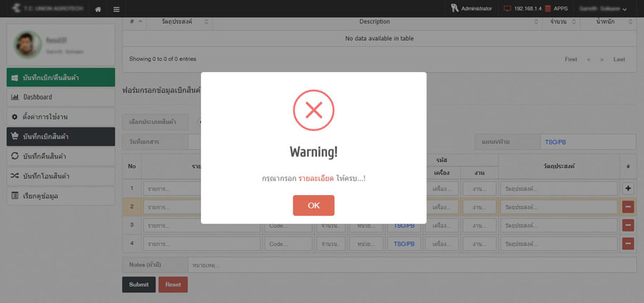
Task: Click วัตถุประสงค์ field in row 3
Action: pyautogui.click(x=559, y=226)
